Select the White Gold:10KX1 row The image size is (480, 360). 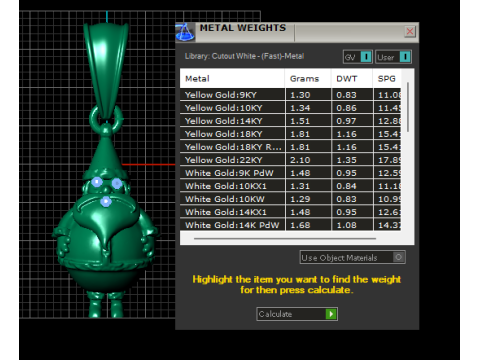pos(290,186)
